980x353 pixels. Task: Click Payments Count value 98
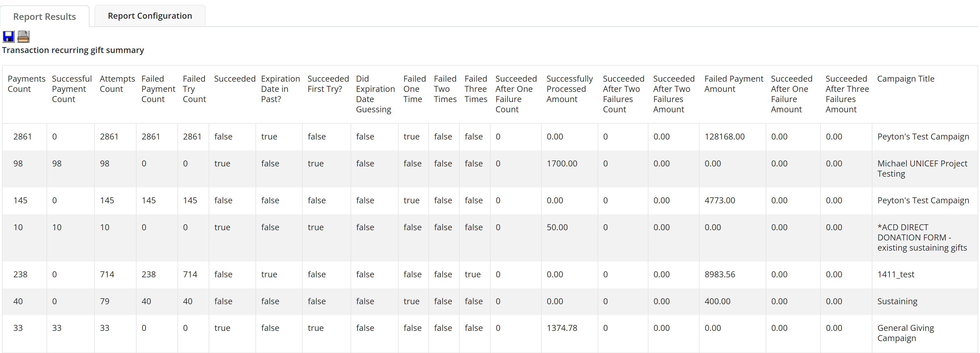pos(18,163)
